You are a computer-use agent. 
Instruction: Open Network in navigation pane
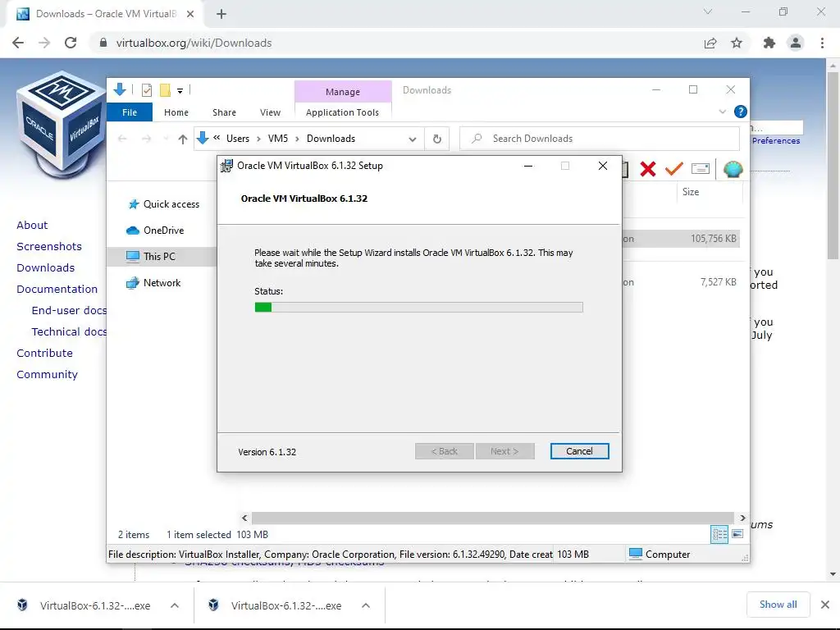pos(153,283)
